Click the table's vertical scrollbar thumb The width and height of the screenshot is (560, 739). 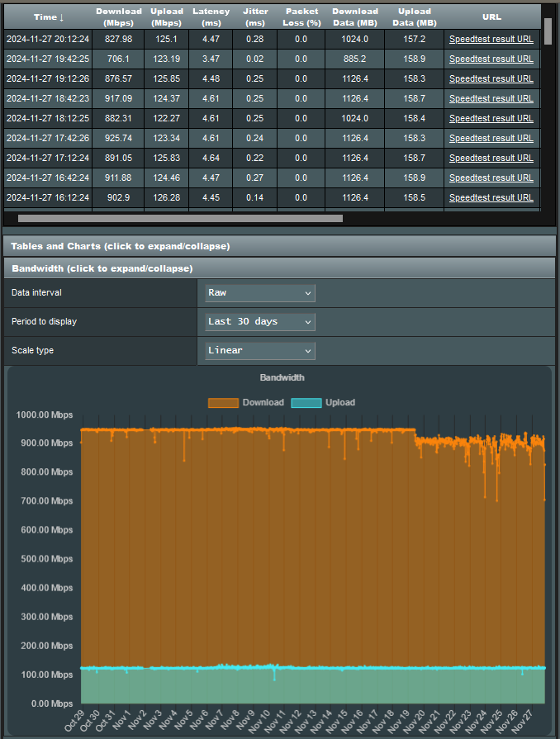click(x=548, y=31)
